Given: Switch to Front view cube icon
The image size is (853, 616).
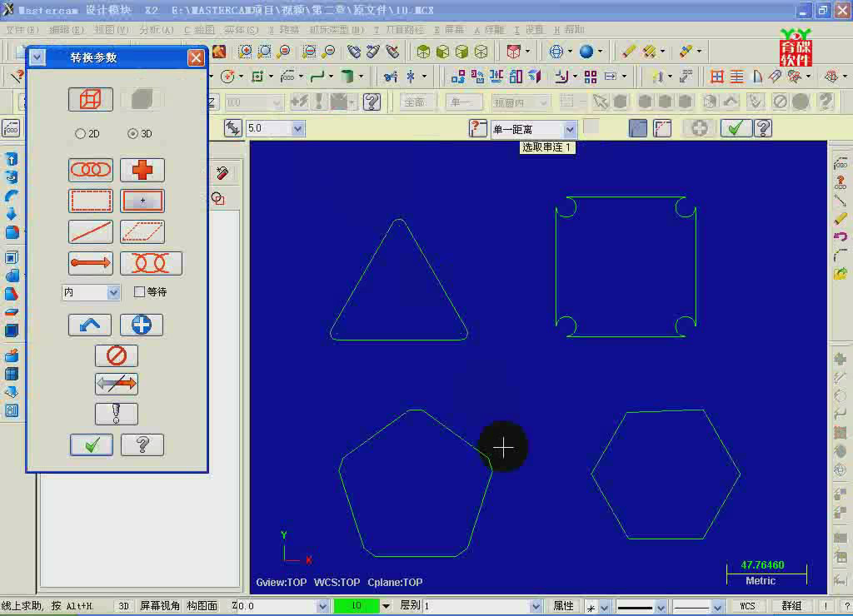Looking at the screenshot, I should pyautogui.click(x=442, y=52).
